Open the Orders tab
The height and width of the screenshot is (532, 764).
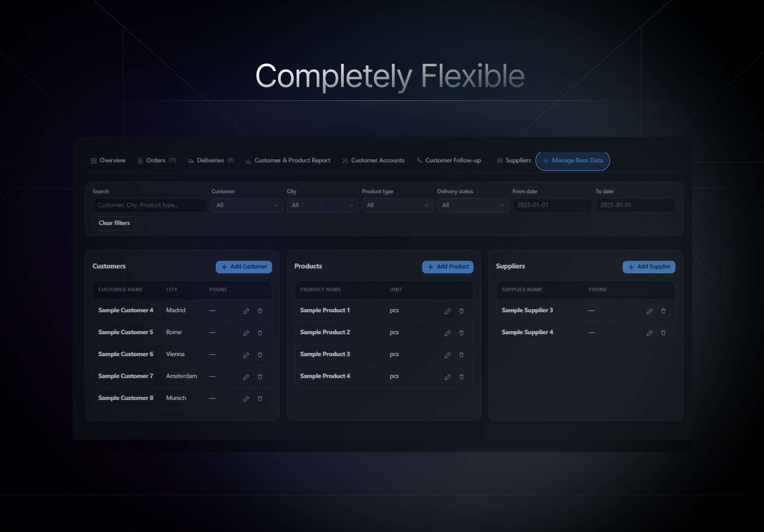pyautogui.click(x=157, y=160)
